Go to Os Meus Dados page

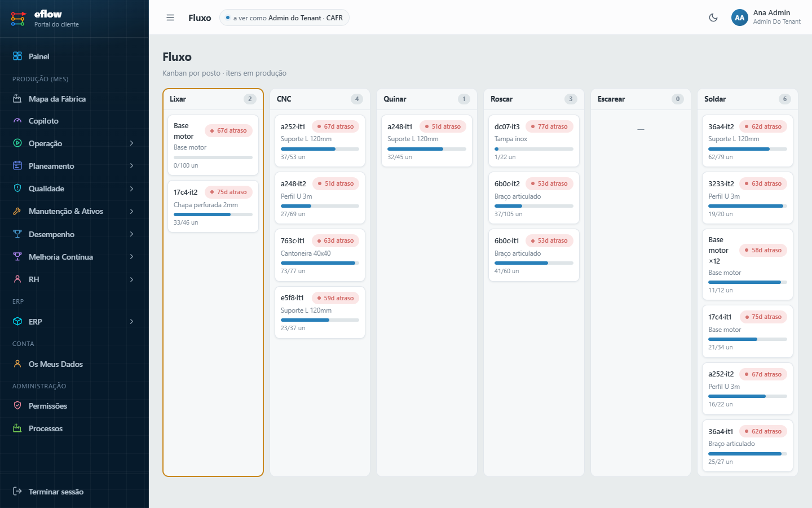tap(74, 364)
